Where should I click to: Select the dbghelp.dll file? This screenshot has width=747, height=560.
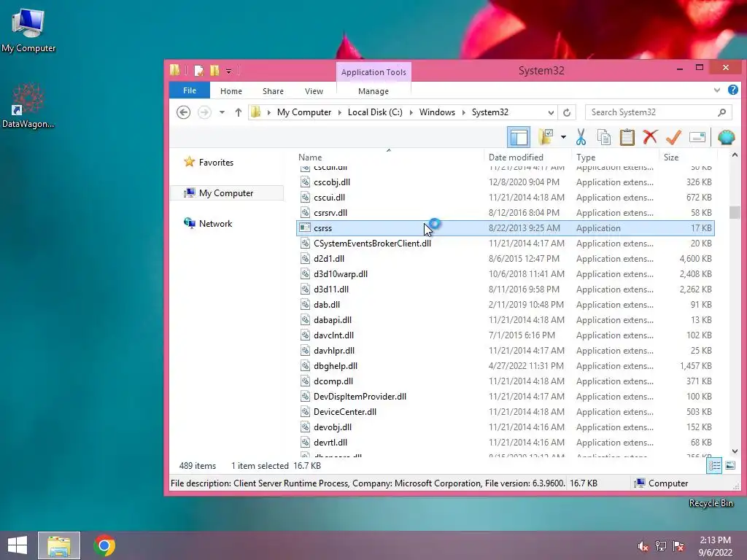pyautogui.click(x=505, y=366)
